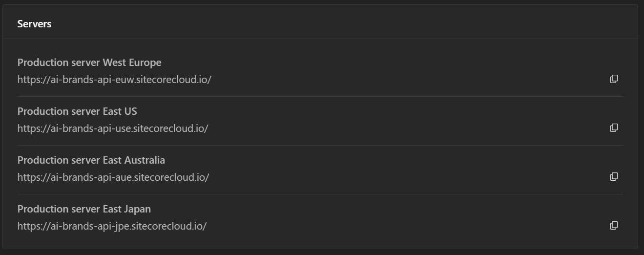Screen dimensions: 644x255
Task: Copy the East US server URL
Action: click(614, 128)
